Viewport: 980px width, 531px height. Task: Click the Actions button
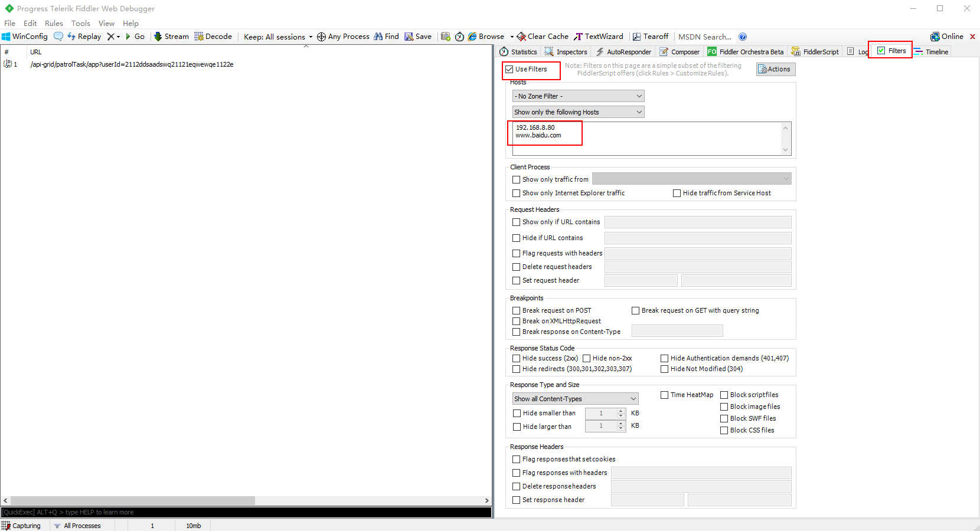point(776,69)
